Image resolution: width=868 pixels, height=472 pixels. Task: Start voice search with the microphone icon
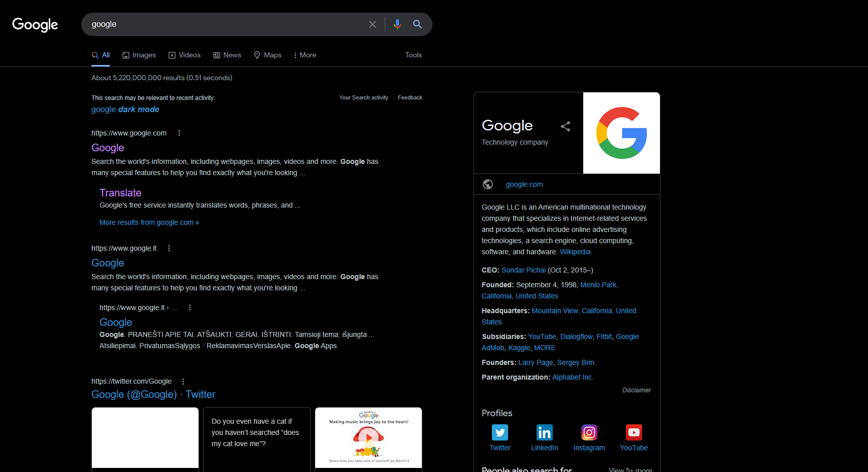[397, 24]
